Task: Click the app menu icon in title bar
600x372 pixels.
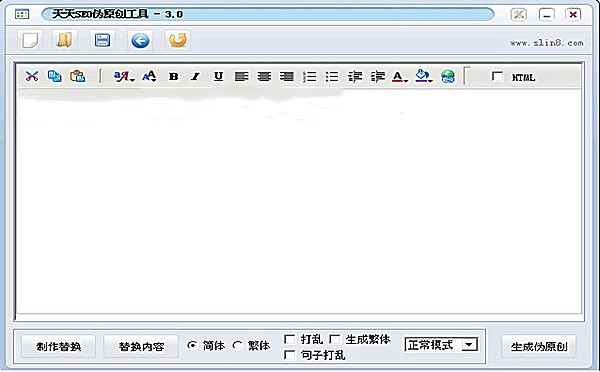Action: 22,15
